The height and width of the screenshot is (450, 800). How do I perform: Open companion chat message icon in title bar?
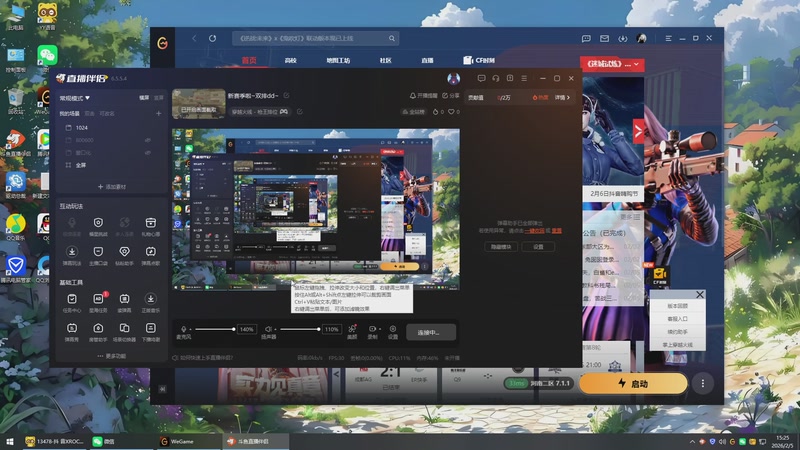click(x=481, y=79)
